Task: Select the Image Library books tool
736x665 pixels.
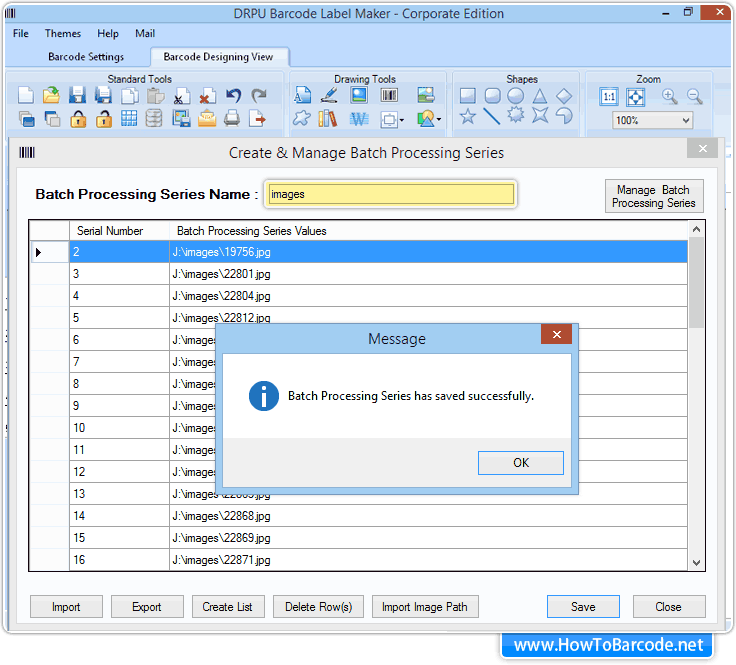Action: pyautogui.click(x=328, y=119)
